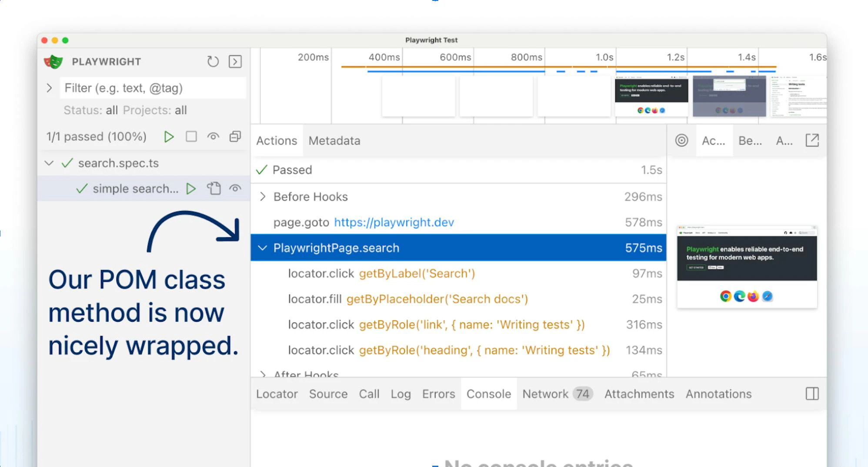
Task: Open the Call tab
Action: [369, 394]
